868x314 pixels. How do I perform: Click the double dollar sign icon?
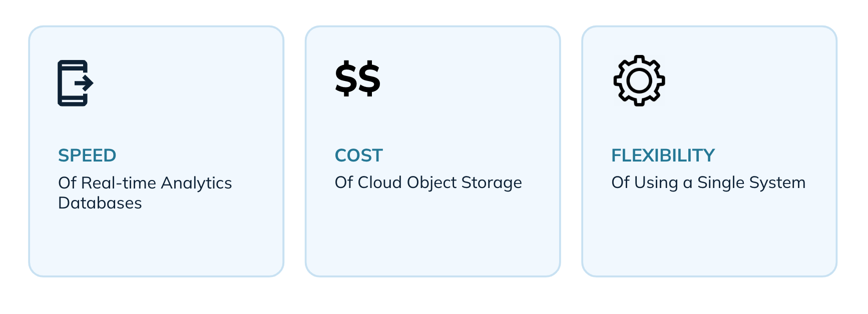(x=358, y=78)
